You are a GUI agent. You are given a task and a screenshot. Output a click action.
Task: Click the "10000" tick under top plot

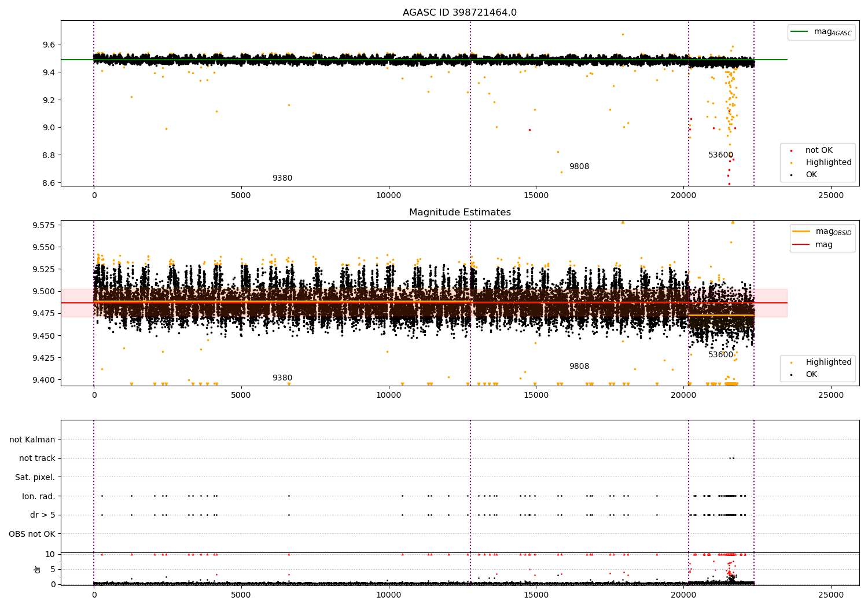click(x=388, y=195)
